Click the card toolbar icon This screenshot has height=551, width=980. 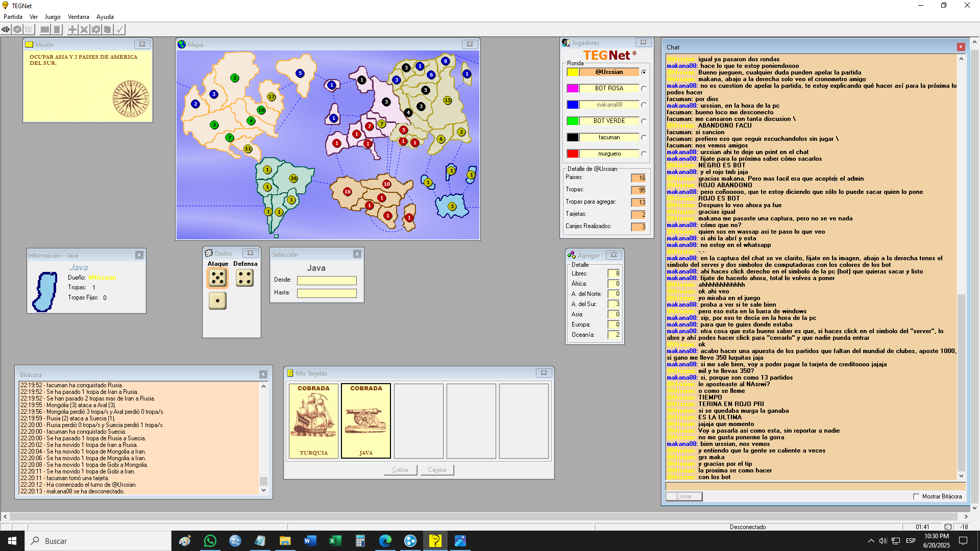pyautogui.click(x=108, y=30)
